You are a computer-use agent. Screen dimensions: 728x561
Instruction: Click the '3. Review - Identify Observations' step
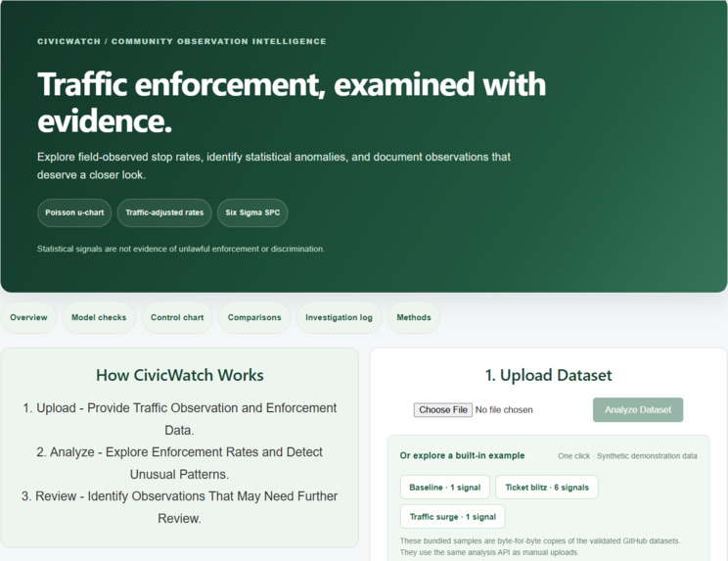pos(180,507)
